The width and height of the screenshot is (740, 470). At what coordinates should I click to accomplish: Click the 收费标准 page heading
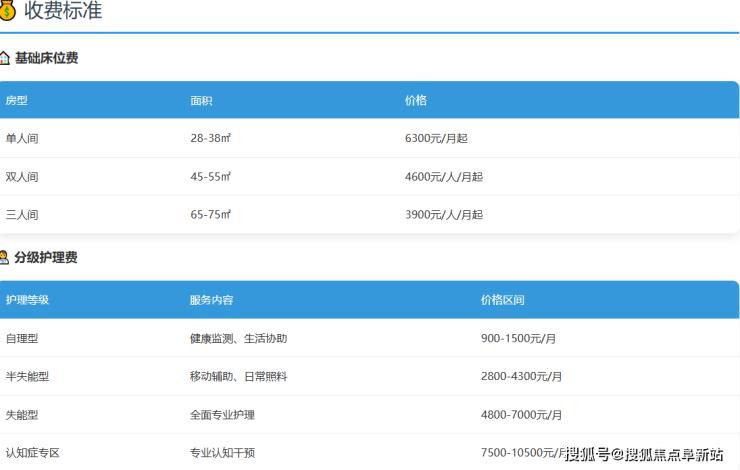click(x=63, y=11)
